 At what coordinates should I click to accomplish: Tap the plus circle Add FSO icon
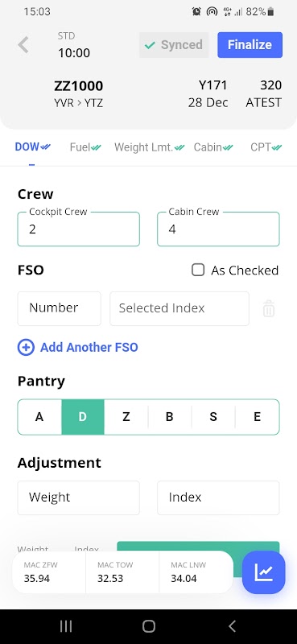pyautogui.click(x=26, y=348)
